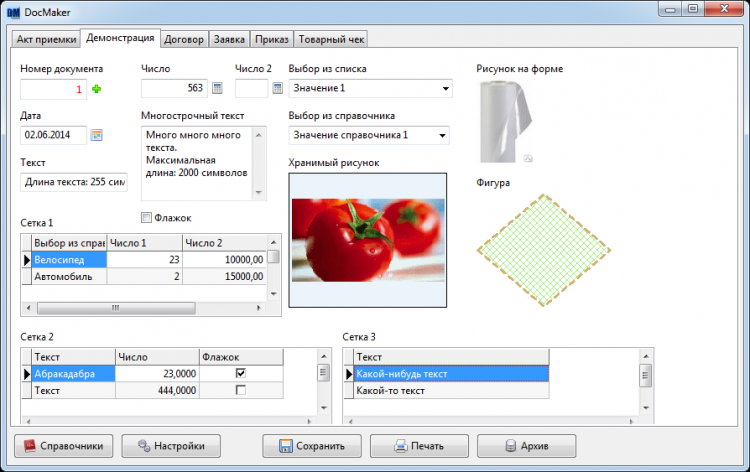Uncheck the Флажок box in Абракадабра row
The width and height of the screenshot is (750, 472).
(x=241, y=373)
